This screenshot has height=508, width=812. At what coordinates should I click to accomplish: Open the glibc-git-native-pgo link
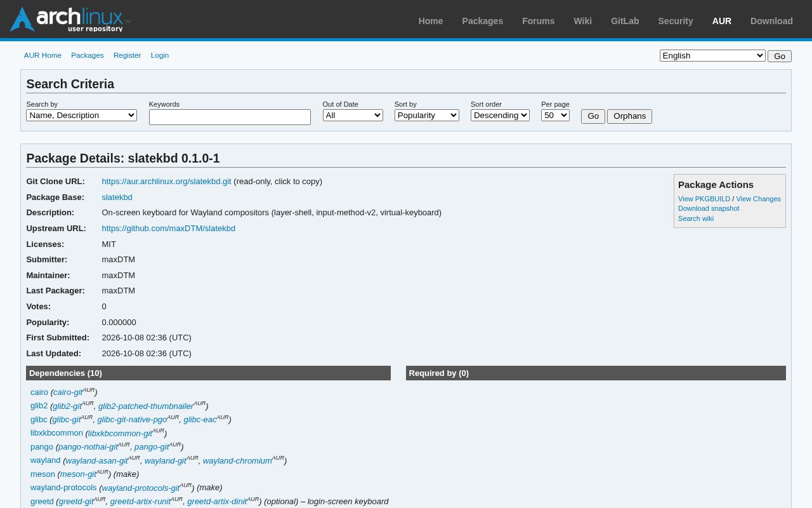coord(132,420)
